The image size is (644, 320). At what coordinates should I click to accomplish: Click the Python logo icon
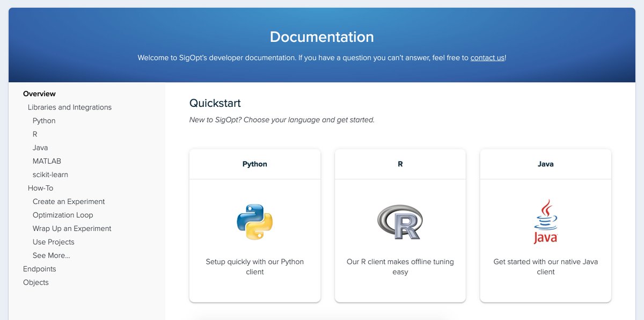click(255, 222)
